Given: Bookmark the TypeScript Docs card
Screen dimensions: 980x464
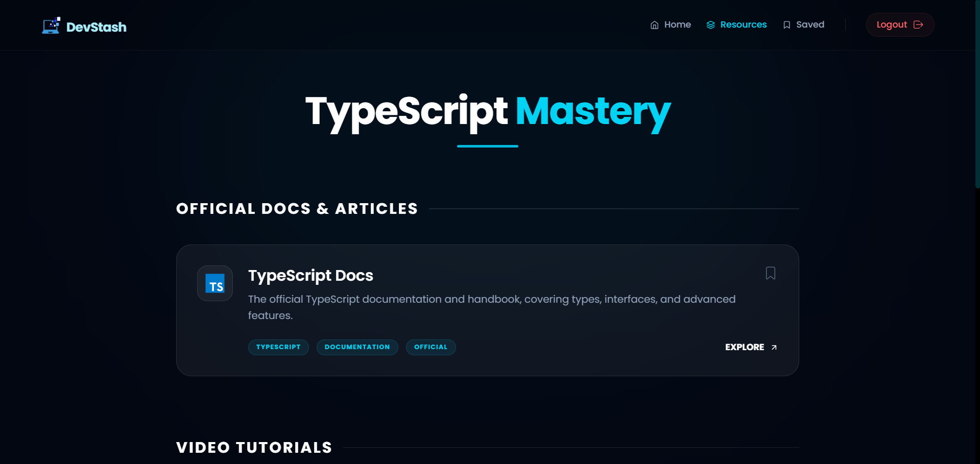Looking at the screenshot, I should (771, 273).
